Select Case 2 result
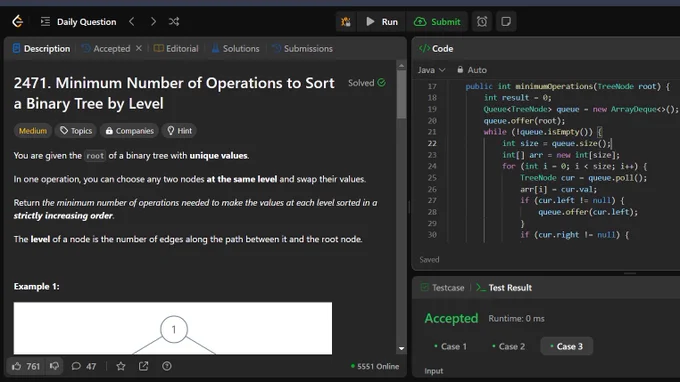This screenshot has height=382, width=680. [x=508, y=346]
